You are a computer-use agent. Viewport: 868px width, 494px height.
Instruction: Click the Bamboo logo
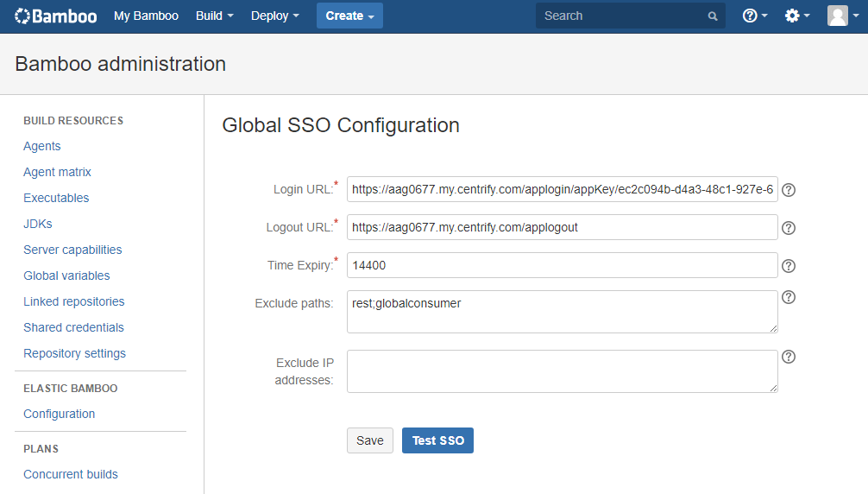(56, 16)
